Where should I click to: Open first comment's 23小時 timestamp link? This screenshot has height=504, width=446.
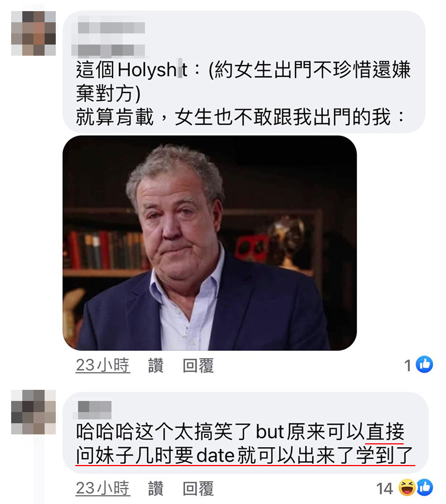[x=103, y=365]
